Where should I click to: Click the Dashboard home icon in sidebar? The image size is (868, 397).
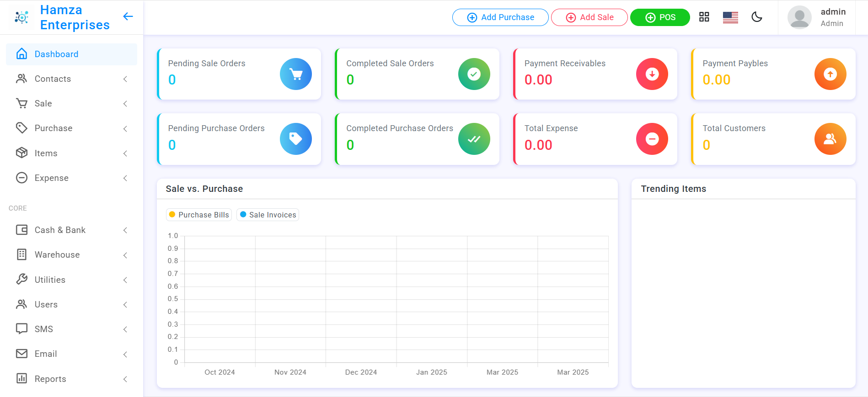coord(21,54)
